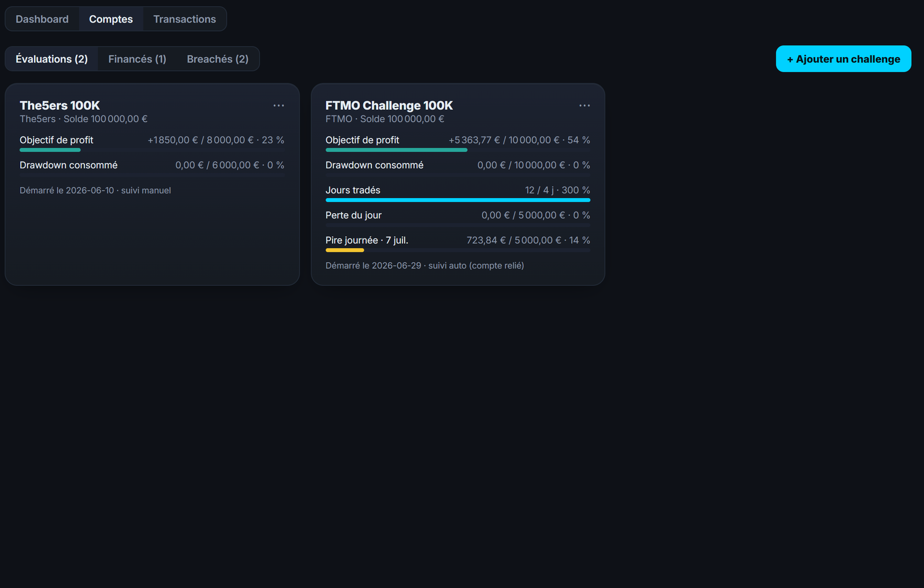Click The5ers card Objectif de profit label
The height and width of the screenshot is (588, 924).
(57, 140)
